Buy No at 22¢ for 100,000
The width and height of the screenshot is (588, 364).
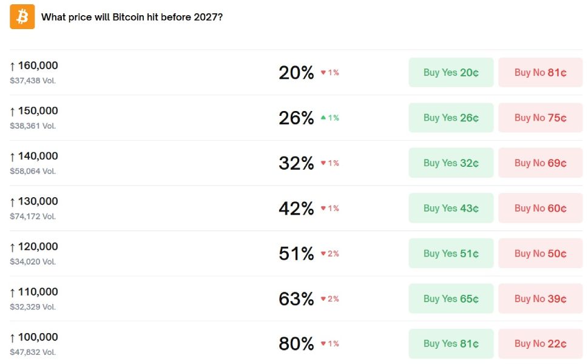click(x=541, y=344)
